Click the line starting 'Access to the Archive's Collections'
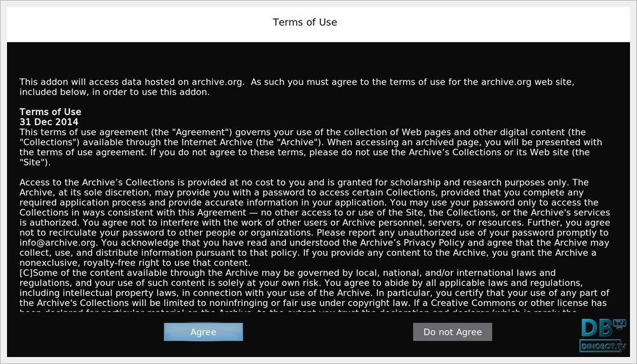637x364 pixels. point(304,183)
